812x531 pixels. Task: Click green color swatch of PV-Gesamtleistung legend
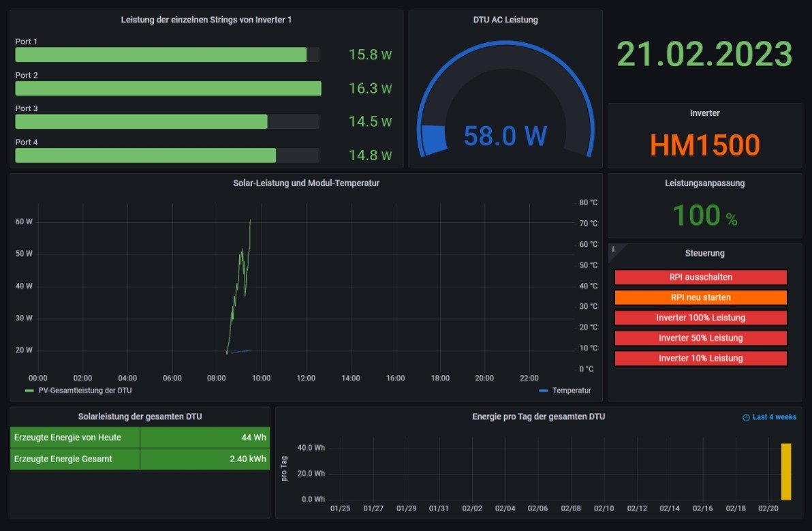[x=29, y=391]
